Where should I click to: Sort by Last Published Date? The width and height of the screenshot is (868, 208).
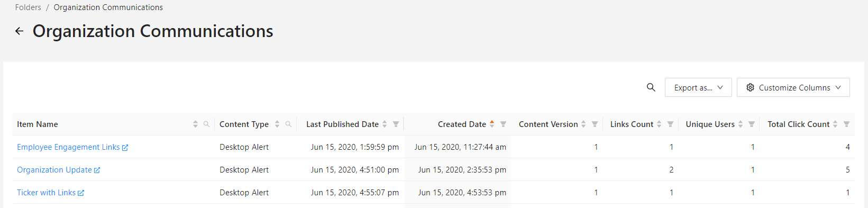[385, 124]
